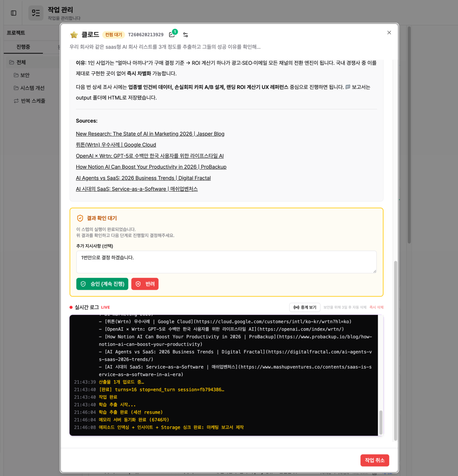458x476 pixels.
Task: Toggle the sidebar panel icon
Action: (14, 13)
